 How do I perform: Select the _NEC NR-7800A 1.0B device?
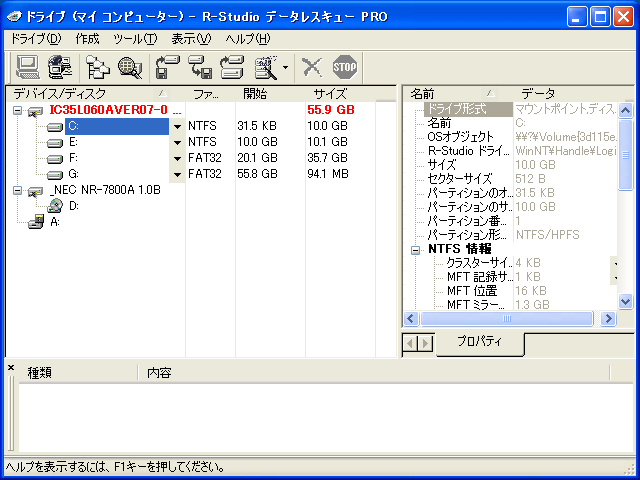[x=105, y=190]
